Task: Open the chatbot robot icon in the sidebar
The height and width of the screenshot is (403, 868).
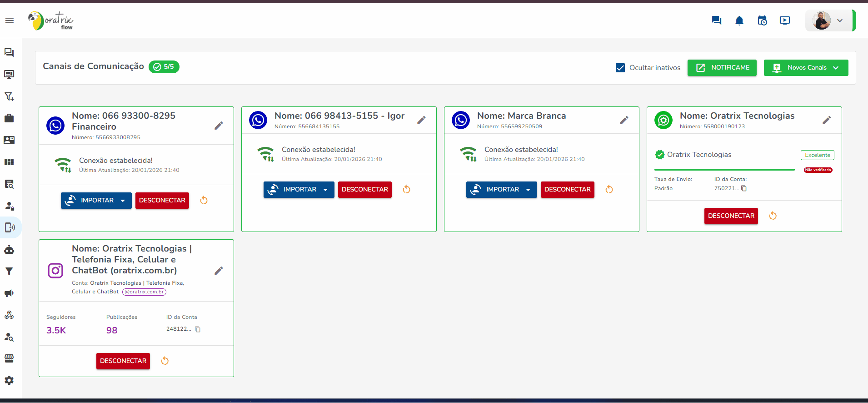Action: (9, 250)
